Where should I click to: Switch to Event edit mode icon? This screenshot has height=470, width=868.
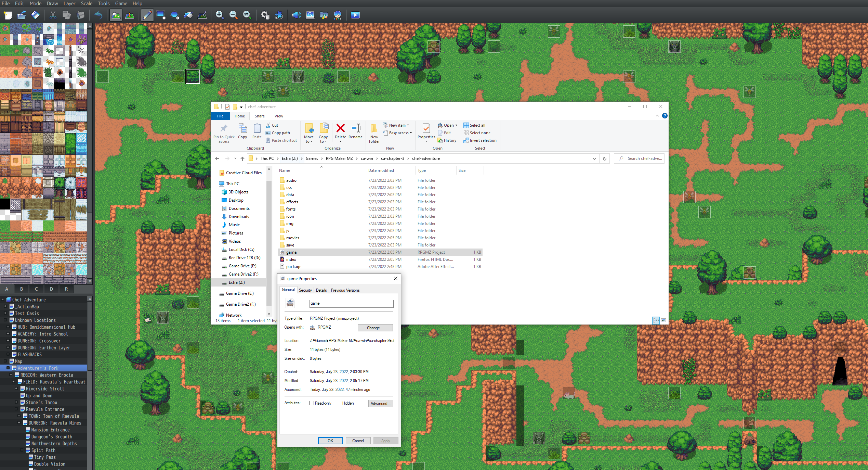130,15
